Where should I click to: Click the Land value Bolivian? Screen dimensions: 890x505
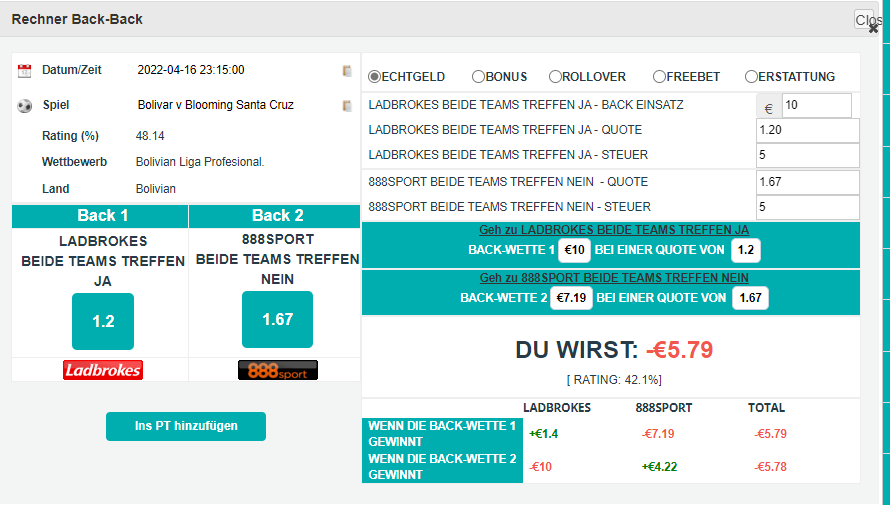pyautogui.click(x=156, y=189)
